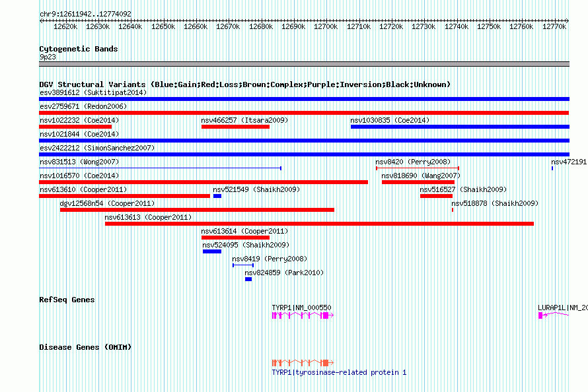Click the esv2759671 (Redon2006) label
The width and height of the screenshot is (588, 392).
(83, 106)
